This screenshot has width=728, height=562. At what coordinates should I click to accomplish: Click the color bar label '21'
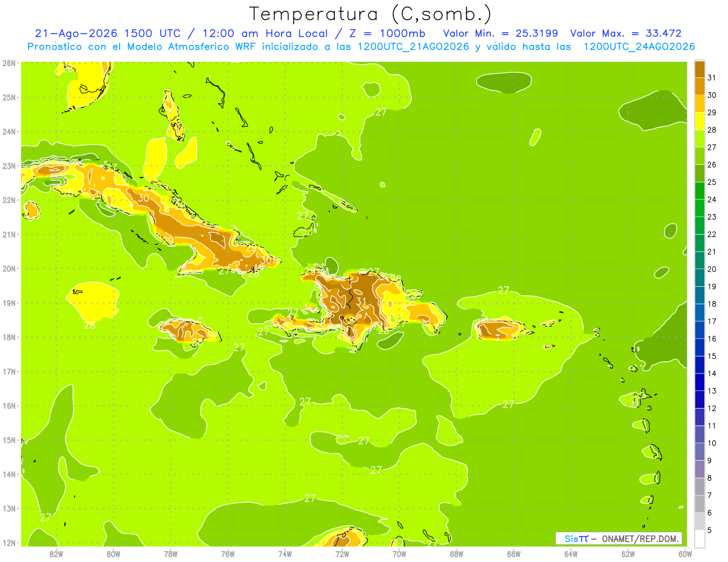pyautogui.click(x=711, y=252)
